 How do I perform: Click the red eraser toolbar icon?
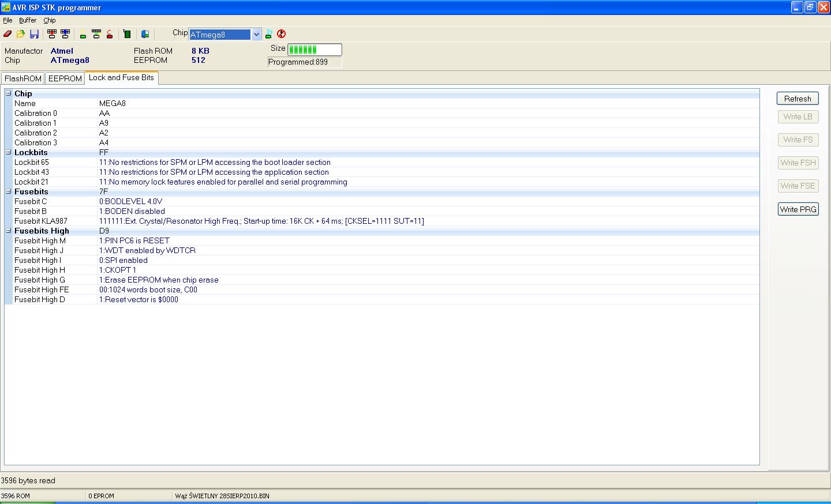8,34
